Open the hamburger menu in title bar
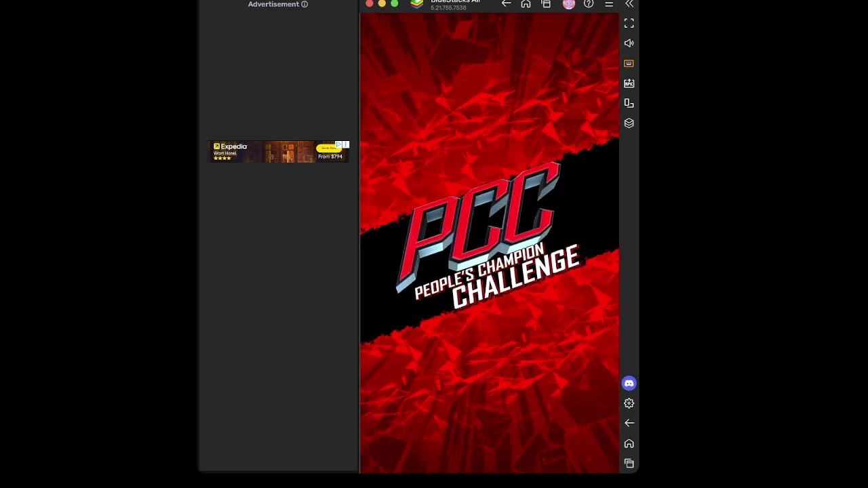This screenshot has width=868, height=488. tap(609, 3)
